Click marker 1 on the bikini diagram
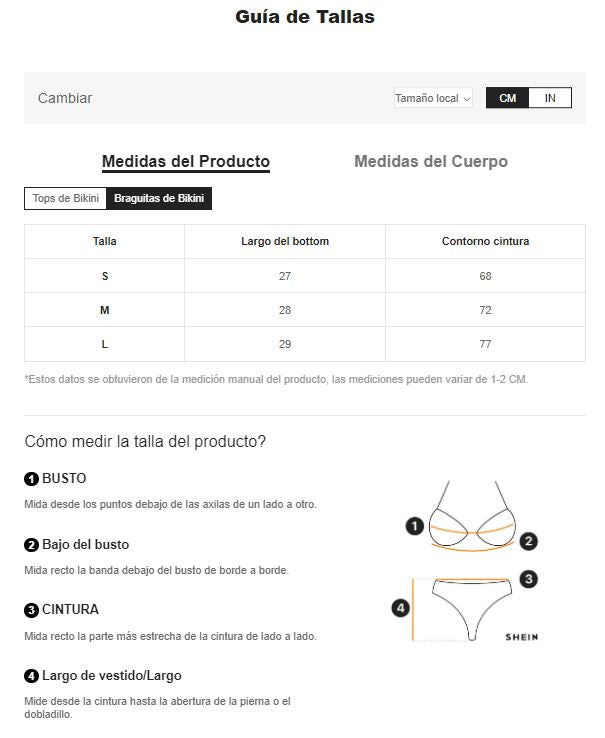 point(414,525)
